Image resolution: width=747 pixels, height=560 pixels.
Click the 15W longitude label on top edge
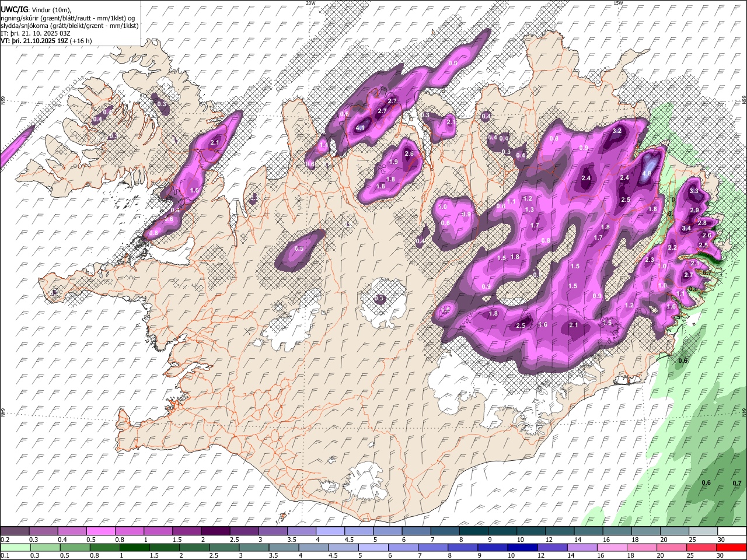tap(618, 3)
